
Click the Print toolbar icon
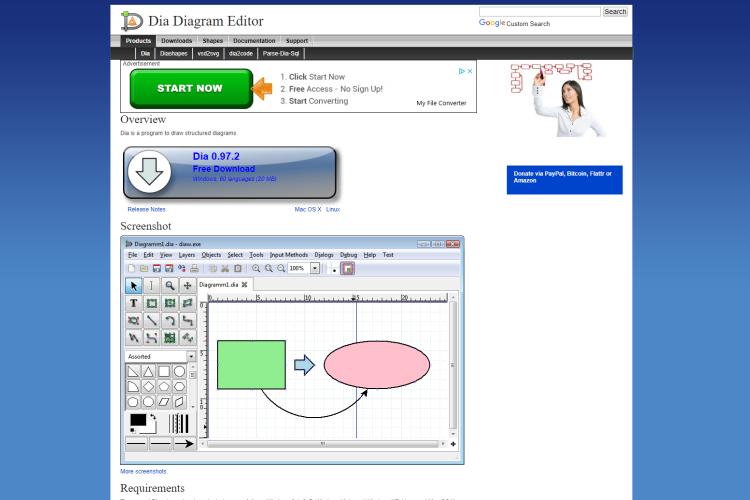(x=194, y=268)
